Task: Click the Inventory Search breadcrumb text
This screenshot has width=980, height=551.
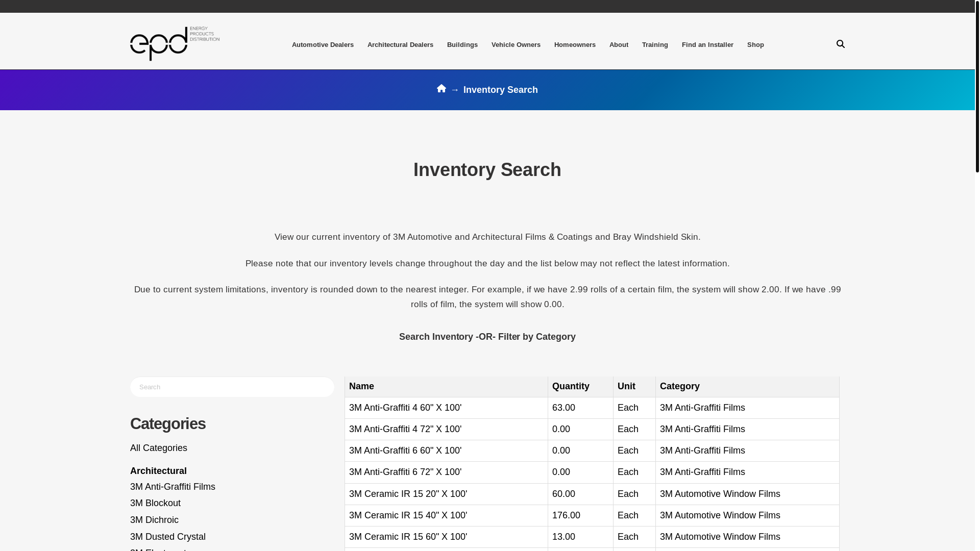Action: (500, 90)
